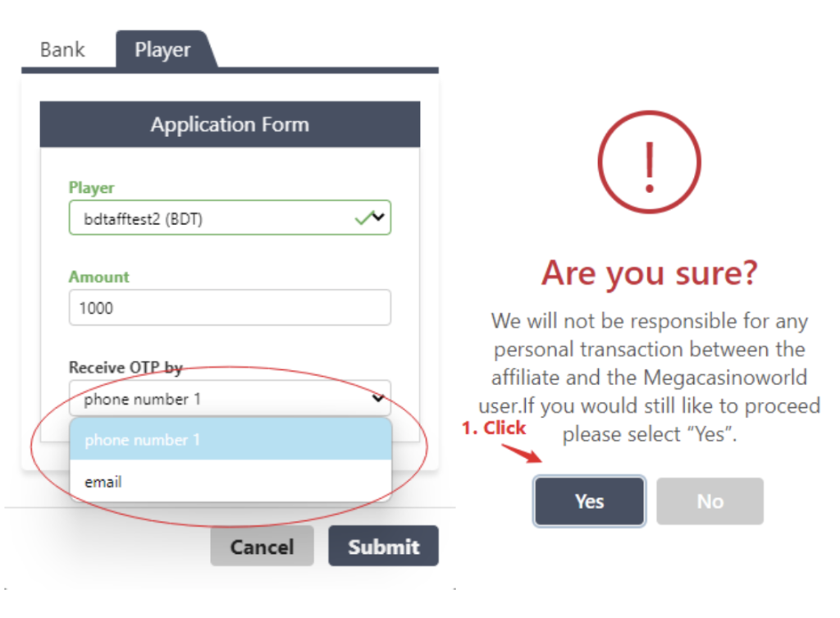Screen dimensions: 840x618
Task: Click the green Player field label
Action: click(x=92, y=188)
